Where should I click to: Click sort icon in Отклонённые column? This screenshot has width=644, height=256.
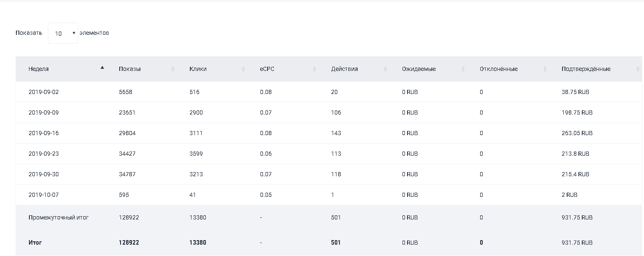(545, 69)
